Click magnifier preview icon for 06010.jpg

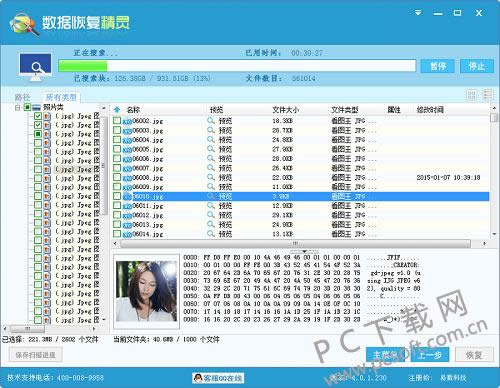coord(211,196)
